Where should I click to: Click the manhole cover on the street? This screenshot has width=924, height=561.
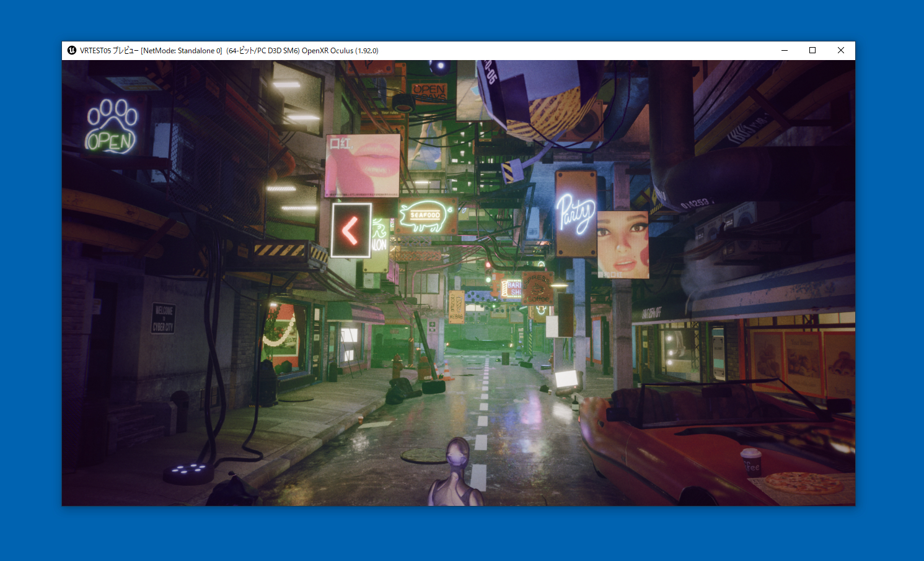tap(424, 456)
